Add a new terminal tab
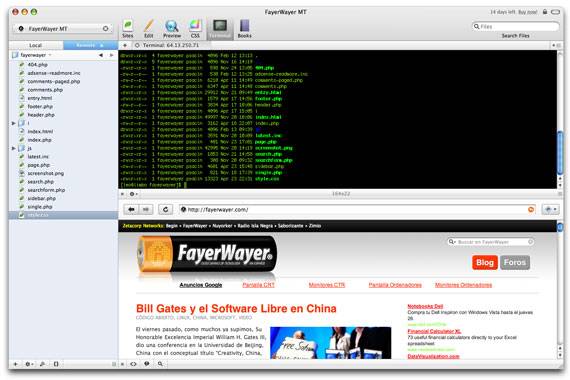 (x=125, y=45)
